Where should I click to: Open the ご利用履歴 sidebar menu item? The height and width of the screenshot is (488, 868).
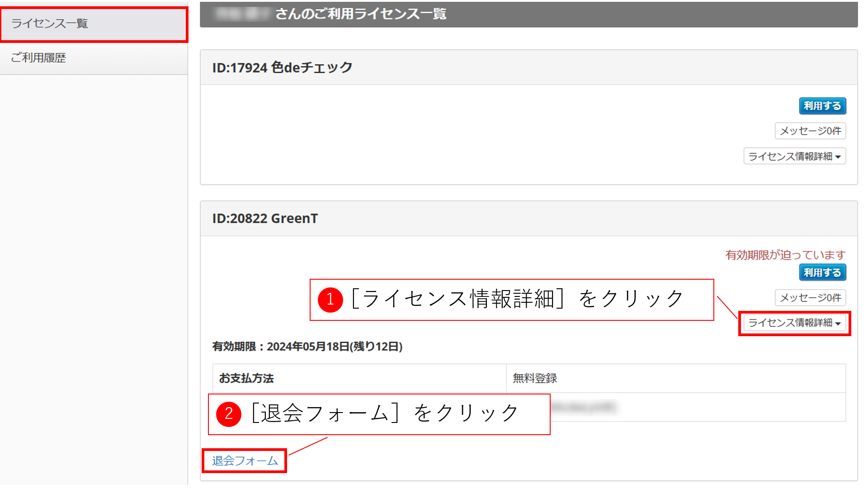click(39, 58)
